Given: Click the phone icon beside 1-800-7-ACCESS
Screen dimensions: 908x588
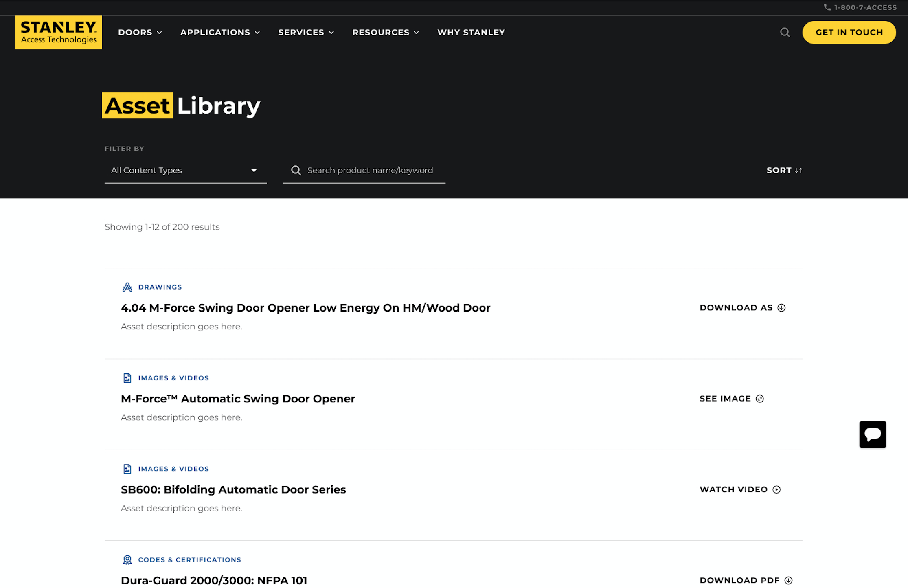Looking at the screenshot, I should click(x=827, y=7).
